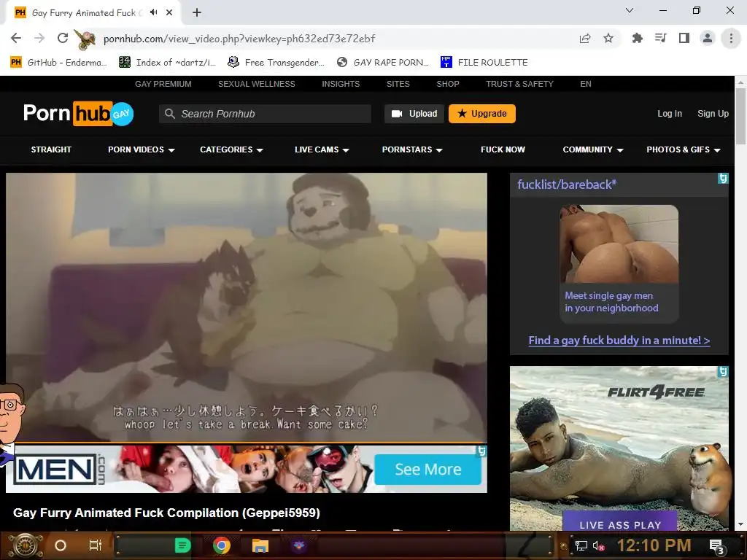Screen dimensions: 747x560
Task: Open the GitHub - Enderma bookmark
Action: coord(58,62)
